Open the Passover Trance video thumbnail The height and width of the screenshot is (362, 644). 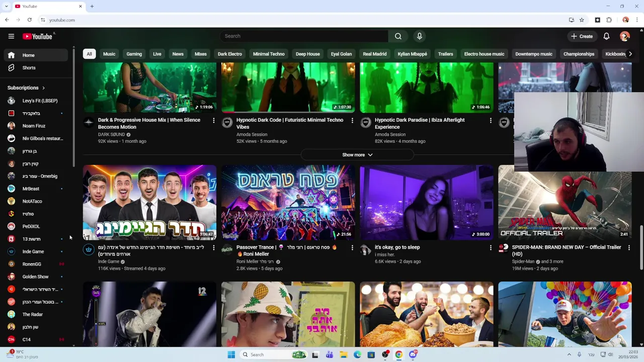[x=288, y=202]
